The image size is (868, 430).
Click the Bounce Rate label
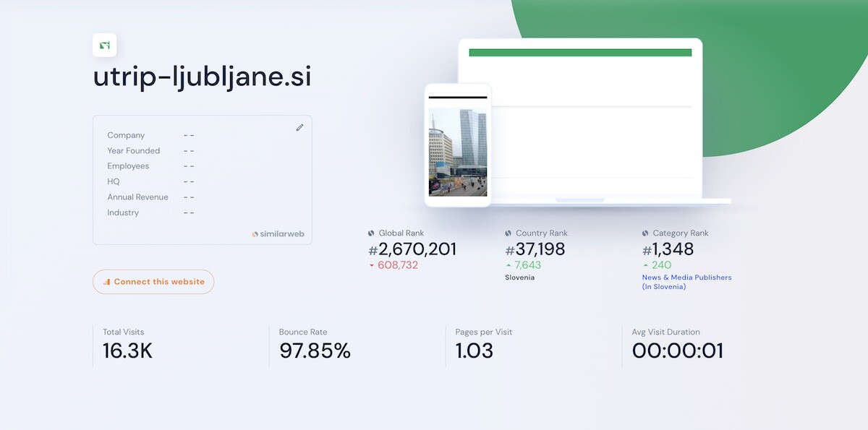tap(303, 332)
